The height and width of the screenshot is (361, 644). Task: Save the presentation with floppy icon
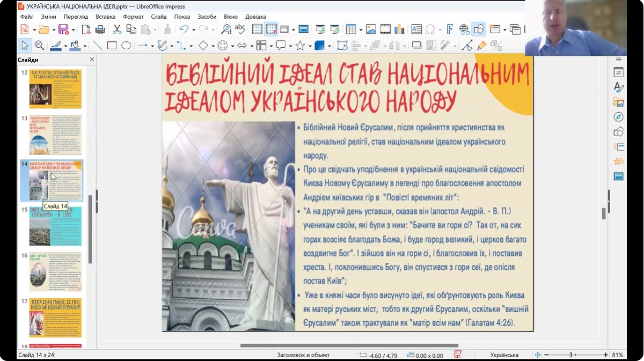63,30
